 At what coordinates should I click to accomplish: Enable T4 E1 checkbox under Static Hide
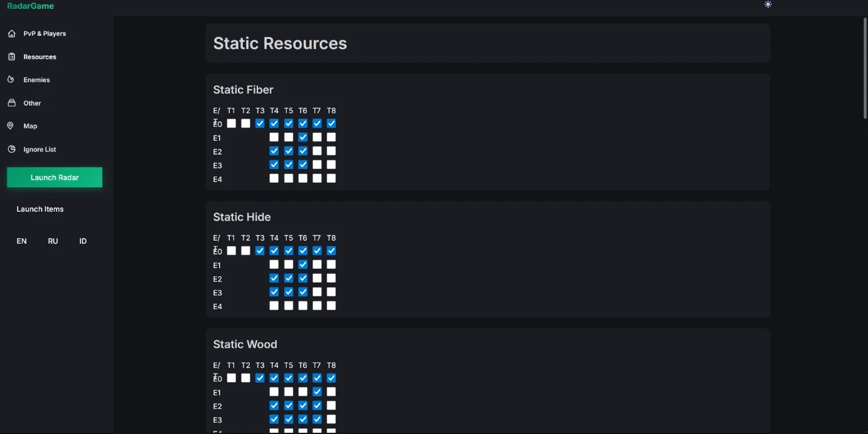tap(274, 265)
